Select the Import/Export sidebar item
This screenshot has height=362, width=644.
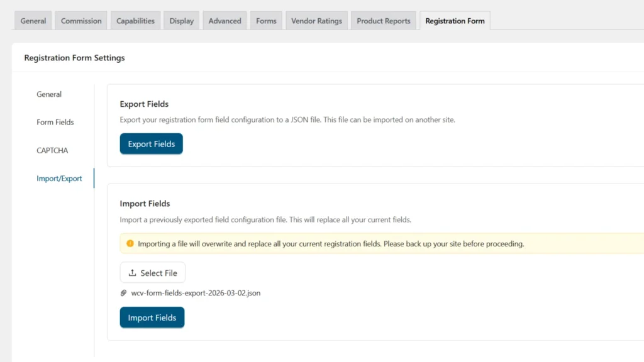(x=59, y=178)
